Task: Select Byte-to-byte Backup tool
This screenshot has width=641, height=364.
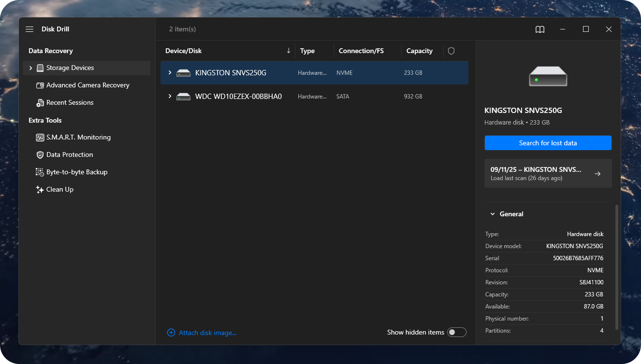Action: [x=76, y=172]
